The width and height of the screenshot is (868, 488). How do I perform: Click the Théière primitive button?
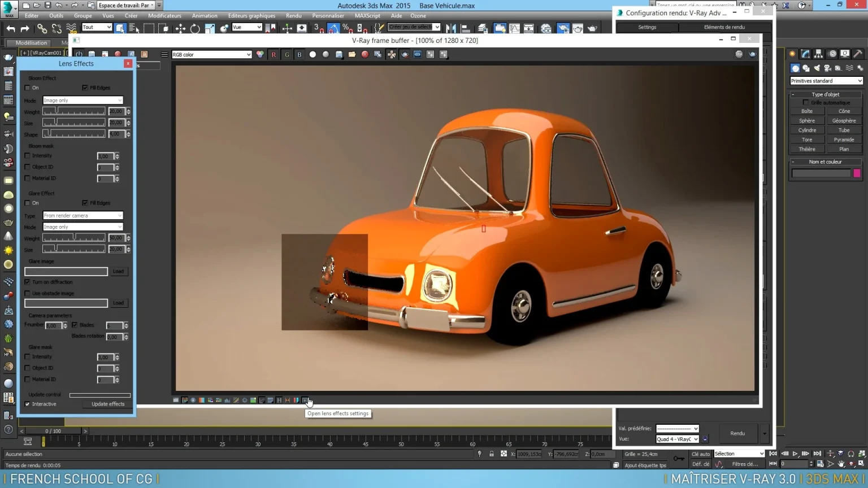[807, 149]
